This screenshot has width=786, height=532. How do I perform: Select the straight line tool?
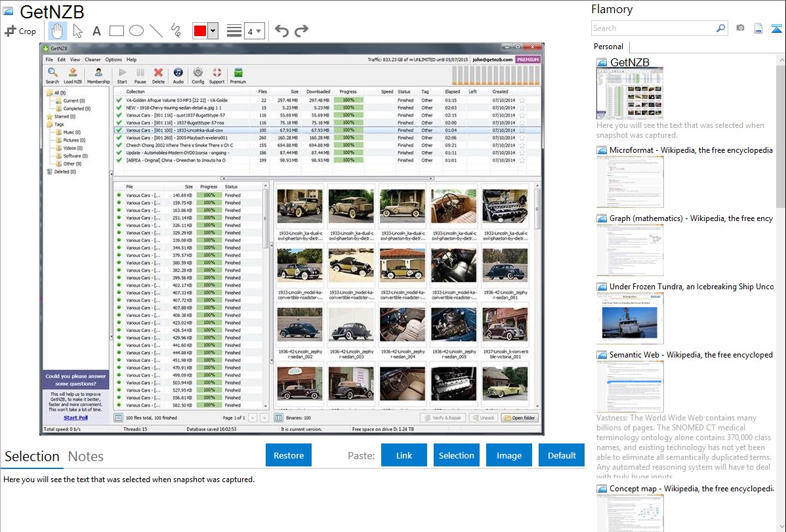(156, 31)
